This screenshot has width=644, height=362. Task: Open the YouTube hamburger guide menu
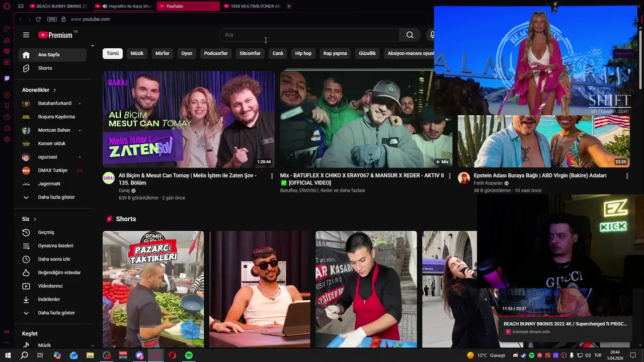(x=26, y=35)
